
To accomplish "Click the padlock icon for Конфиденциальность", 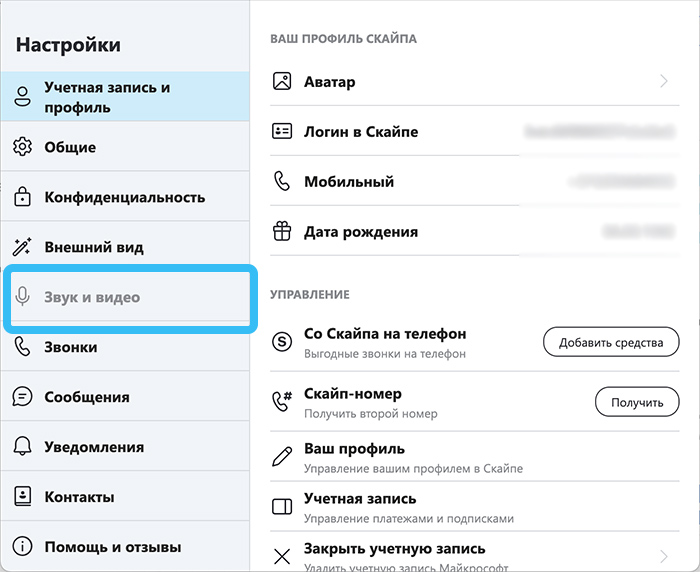I will (22, 196).
